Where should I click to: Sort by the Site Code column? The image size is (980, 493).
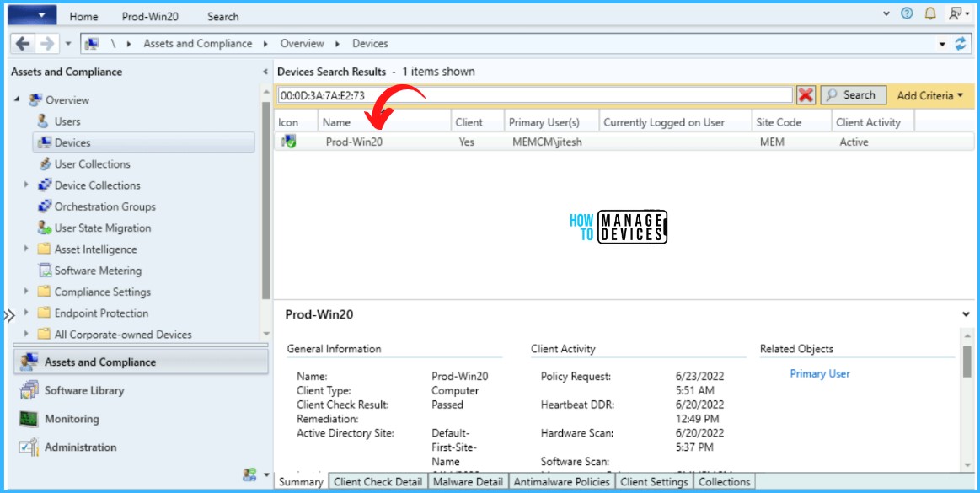pos(792,122)
